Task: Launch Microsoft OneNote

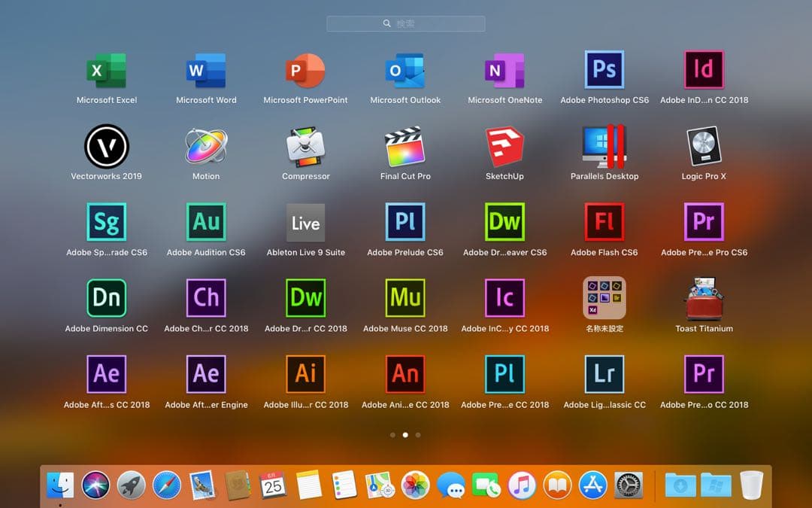Action: coord(504,69)
